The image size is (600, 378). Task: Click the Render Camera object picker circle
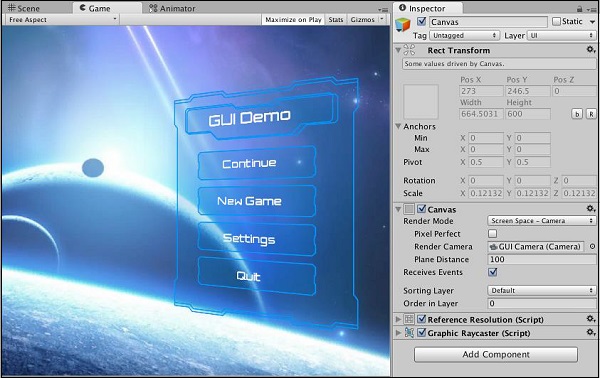[x=592, y=247]
